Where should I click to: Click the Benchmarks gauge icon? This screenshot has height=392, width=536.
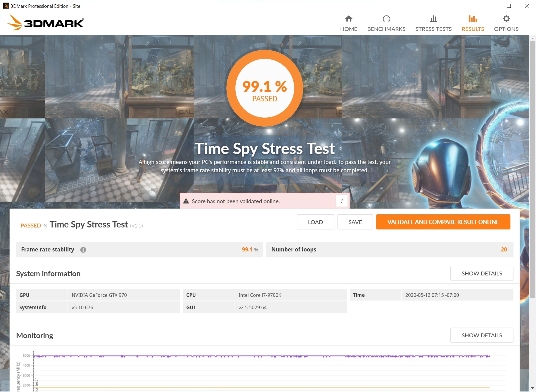coord(386,19)
